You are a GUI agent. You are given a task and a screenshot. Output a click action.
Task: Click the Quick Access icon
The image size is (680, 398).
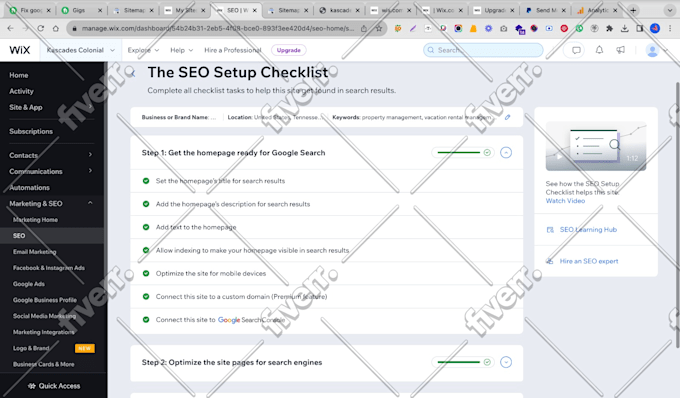32,386
